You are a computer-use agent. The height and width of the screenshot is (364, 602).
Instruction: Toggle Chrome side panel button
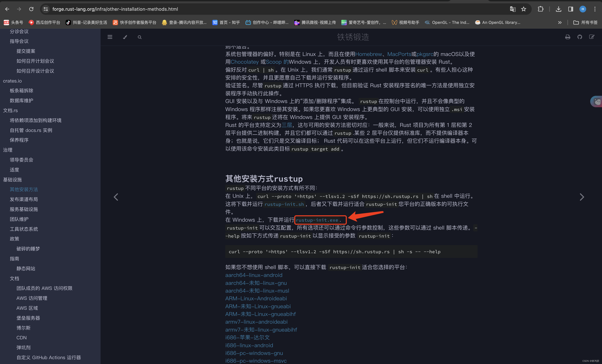[571, 9]
